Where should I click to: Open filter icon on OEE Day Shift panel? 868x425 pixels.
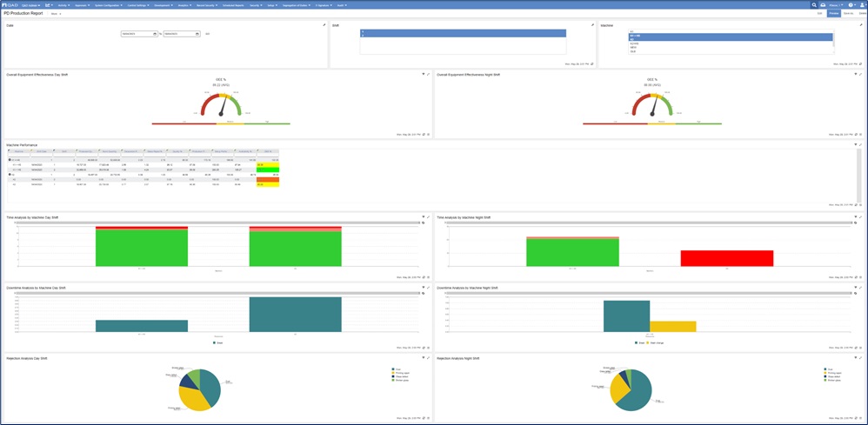423,74
